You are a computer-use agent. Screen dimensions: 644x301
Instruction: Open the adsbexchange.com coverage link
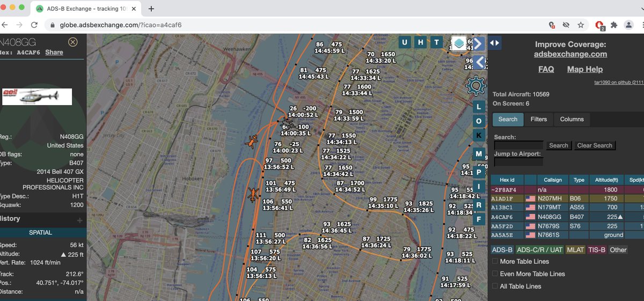570,54
